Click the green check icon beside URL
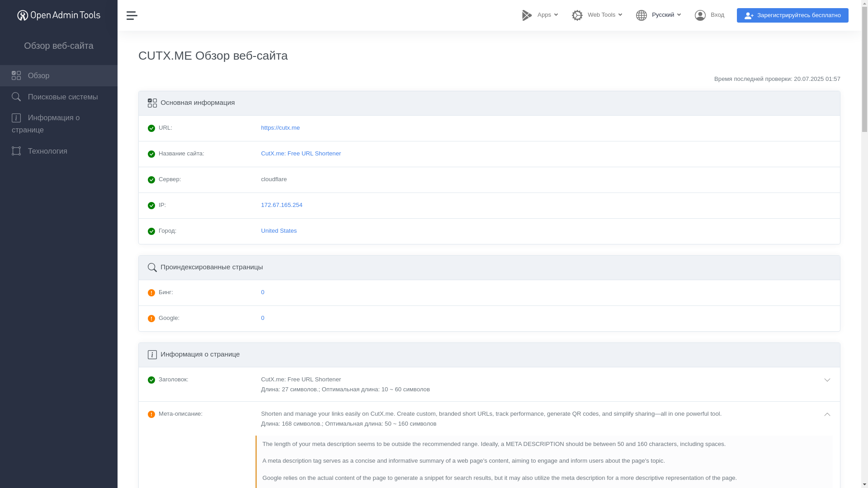This screenshot has width=868, height=488. point(151,128)
